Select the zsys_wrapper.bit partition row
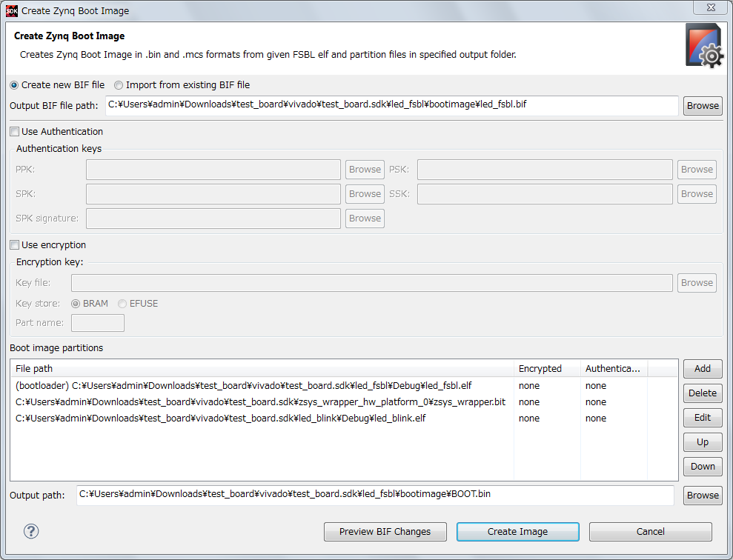Viewport: 733px width, 560px height. click(x=260, y=402)
